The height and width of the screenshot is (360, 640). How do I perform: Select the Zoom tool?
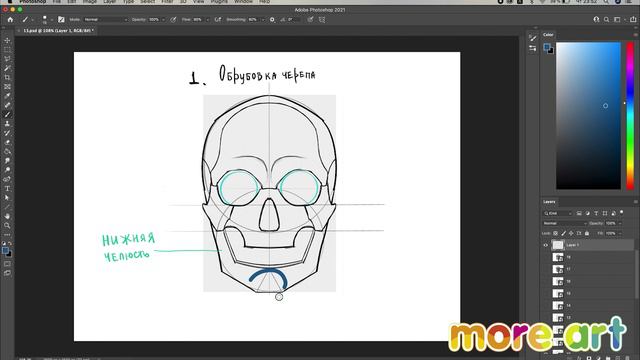click(7, 225)
